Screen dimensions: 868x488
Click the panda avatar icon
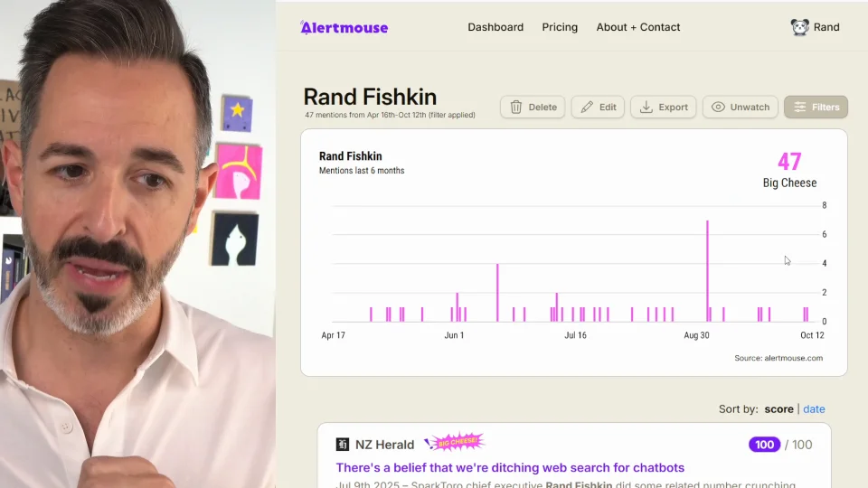tap(799, 27)
